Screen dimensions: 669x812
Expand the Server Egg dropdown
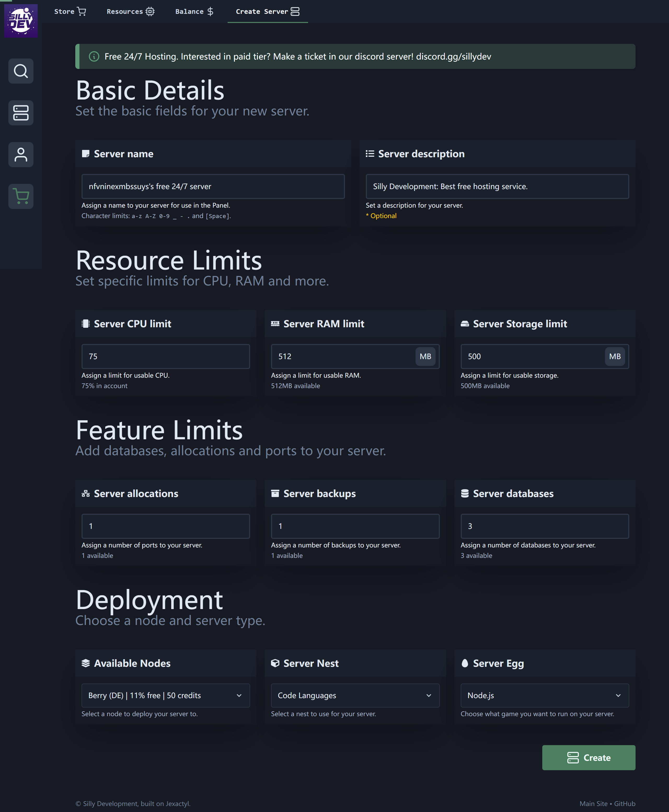(544, 695)
